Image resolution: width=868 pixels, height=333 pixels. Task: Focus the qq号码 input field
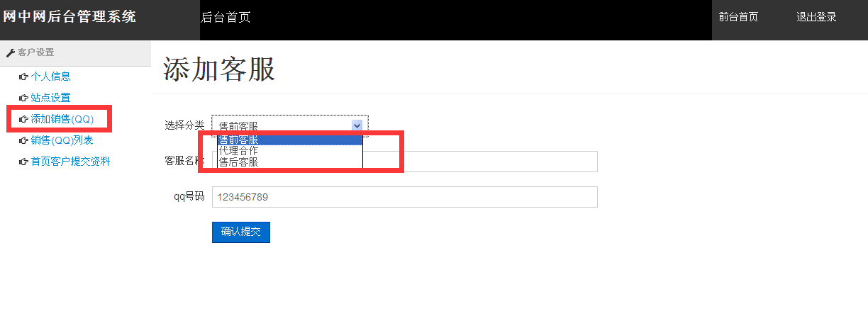point(404,197)
